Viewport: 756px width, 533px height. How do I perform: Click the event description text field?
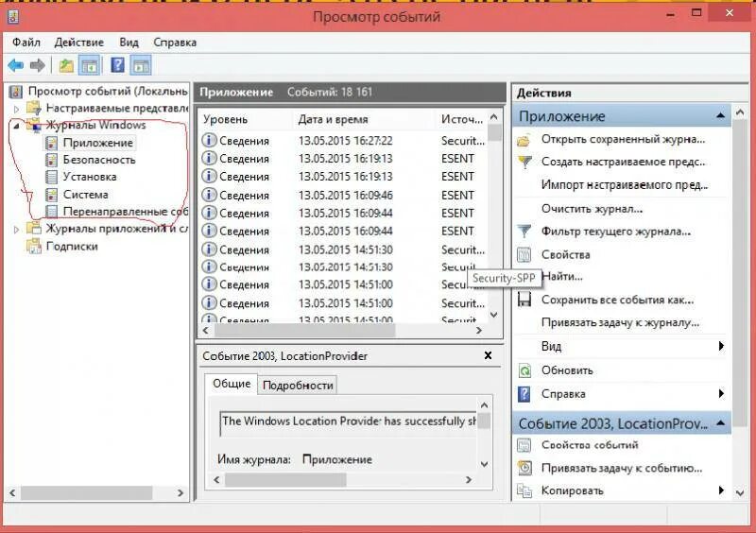pos(348,423)
